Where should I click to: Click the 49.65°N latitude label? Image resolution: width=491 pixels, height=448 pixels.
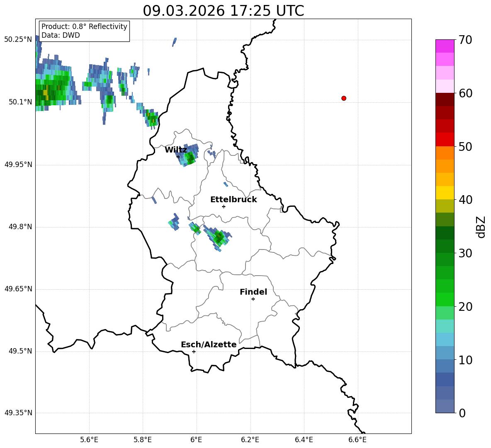click(18, 289)
